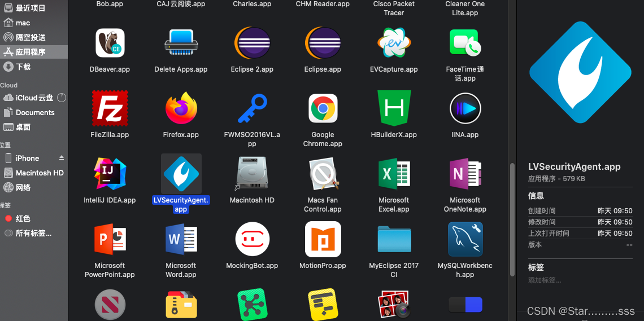Image resolution: width=644 pixels, height=321 pixels.
Task: Open Documents in the sidebar
Action: pos(34,112)
